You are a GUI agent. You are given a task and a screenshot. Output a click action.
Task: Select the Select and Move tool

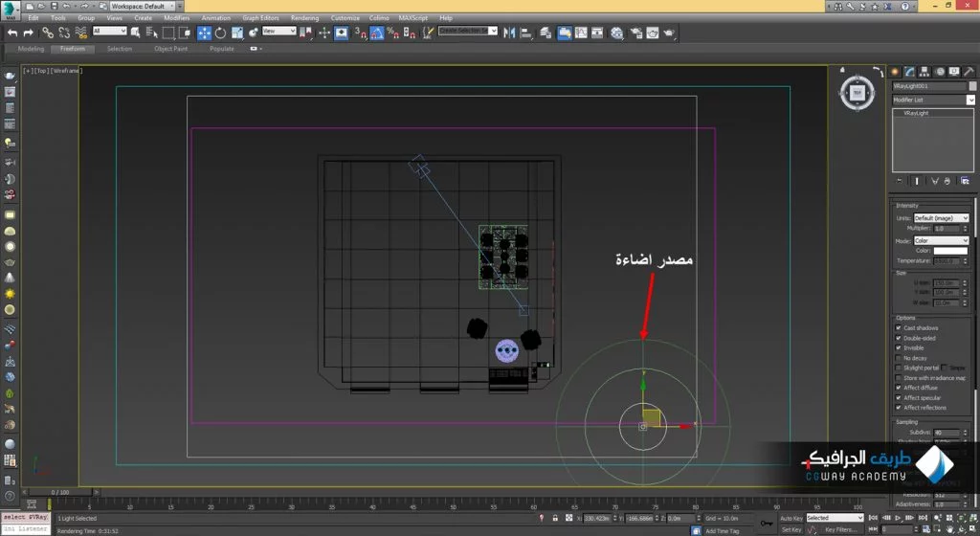tap(204, 33)
